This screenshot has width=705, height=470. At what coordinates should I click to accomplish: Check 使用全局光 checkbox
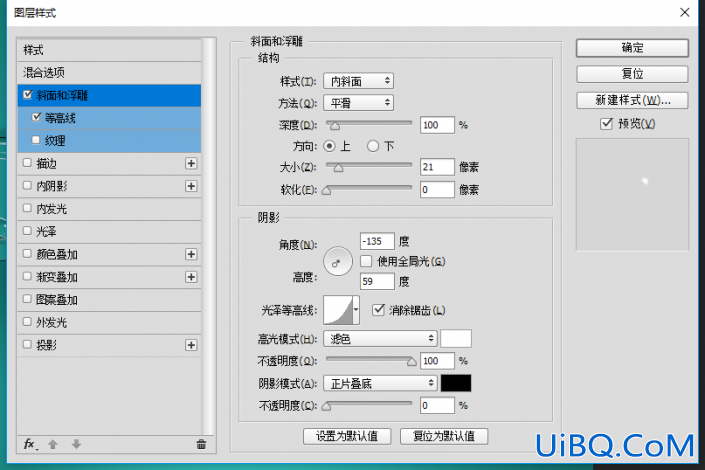[x=366, y=261]
